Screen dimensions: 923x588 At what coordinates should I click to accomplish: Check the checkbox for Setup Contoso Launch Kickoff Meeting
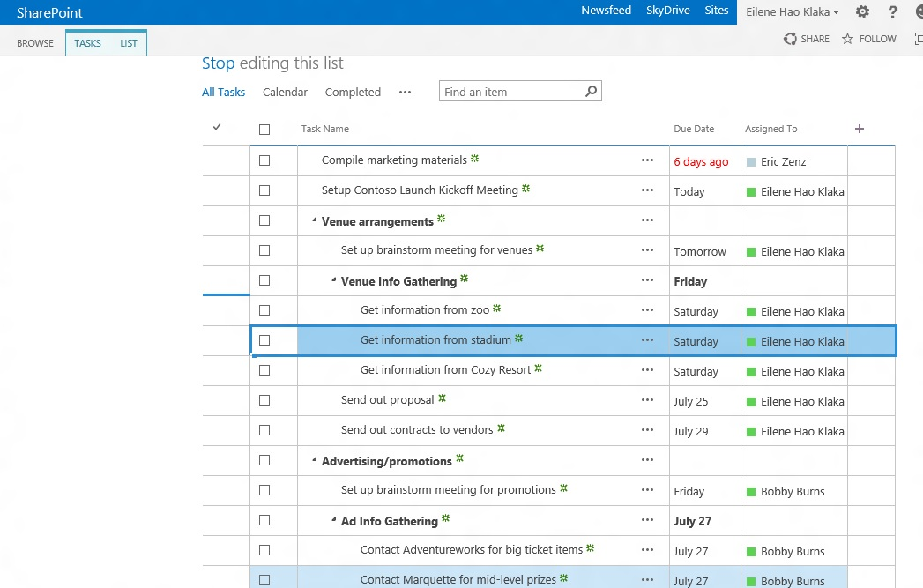click(x=264, y=190)
